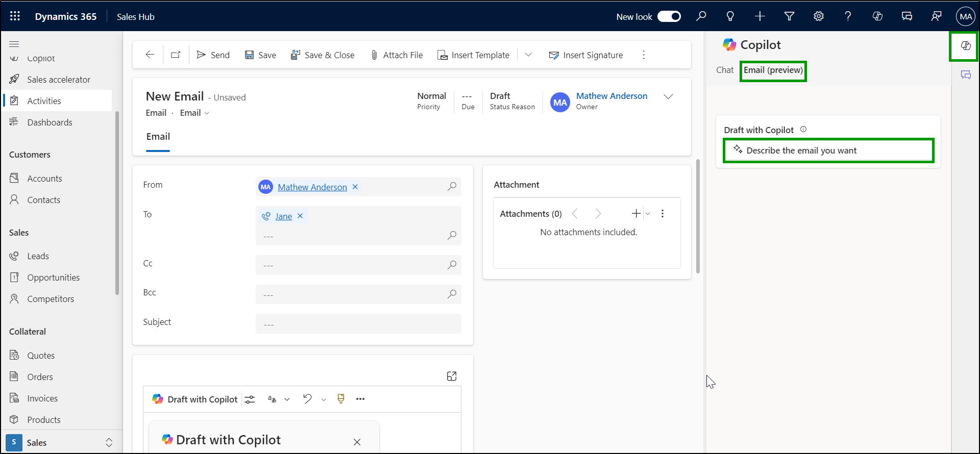Viewport: 980px width, 454px height.
Task: Click Save & Close
Action: tap(323, 55)
